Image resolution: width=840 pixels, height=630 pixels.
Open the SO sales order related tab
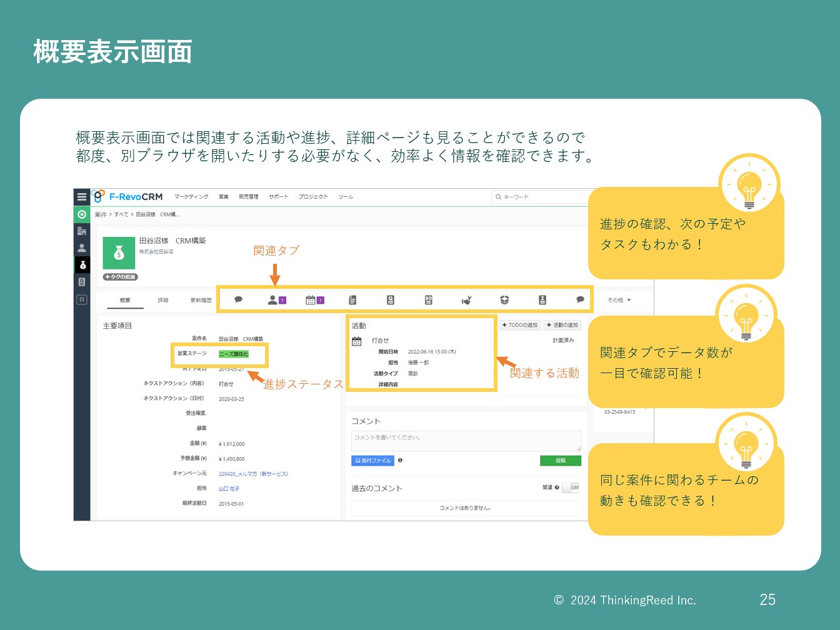[428, 300]
